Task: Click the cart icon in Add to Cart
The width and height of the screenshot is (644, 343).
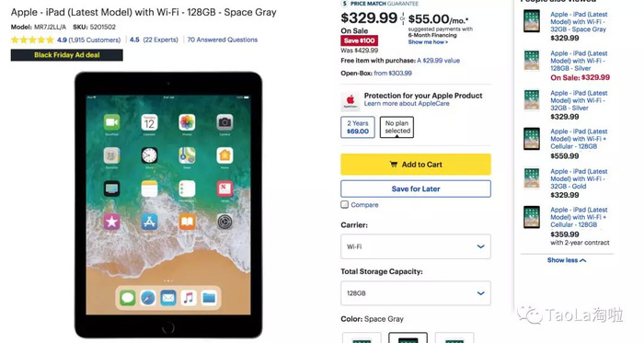Action: 394,165
